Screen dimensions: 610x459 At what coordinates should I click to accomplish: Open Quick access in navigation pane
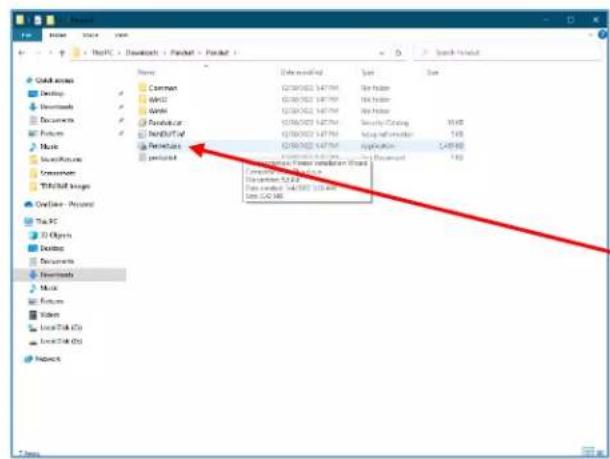point(50,80)
